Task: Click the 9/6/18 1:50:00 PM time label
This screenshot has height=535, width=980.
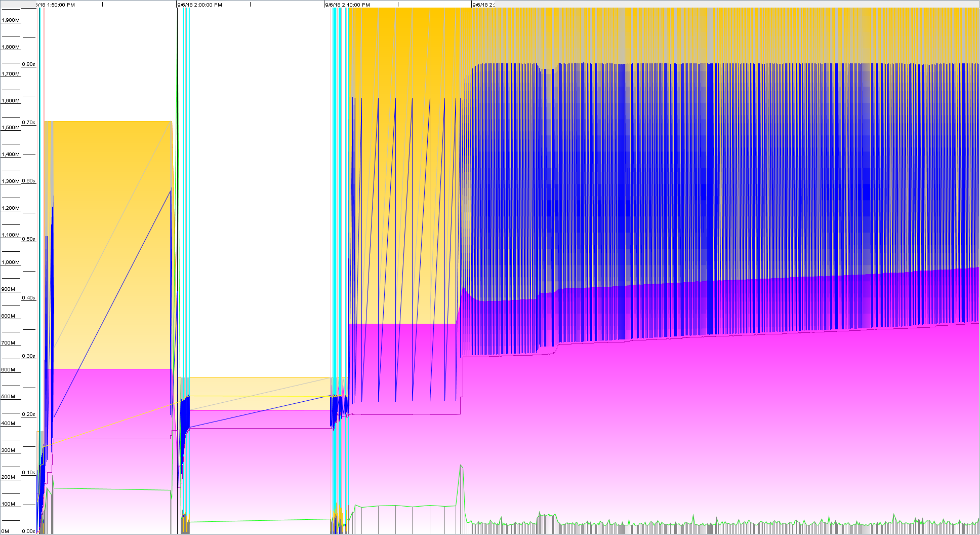Action: (x=56, y=5)
